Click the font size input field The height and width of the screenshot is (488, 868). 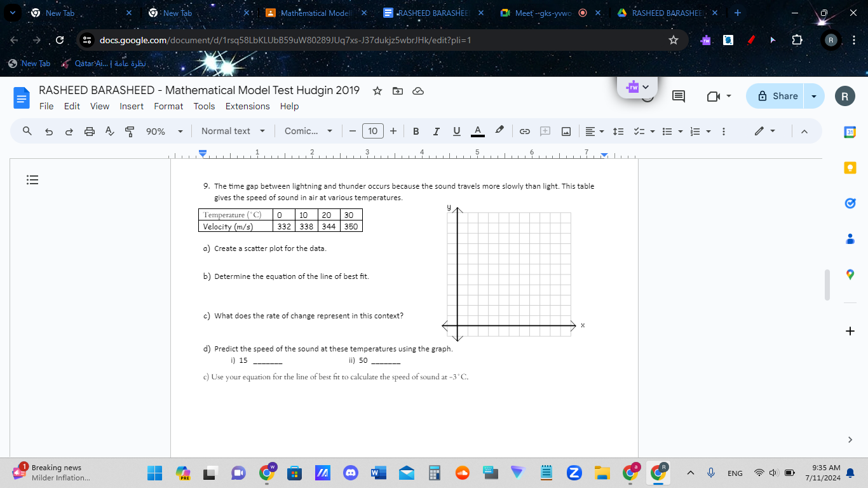pyautogui.click(x=373, y=131)
